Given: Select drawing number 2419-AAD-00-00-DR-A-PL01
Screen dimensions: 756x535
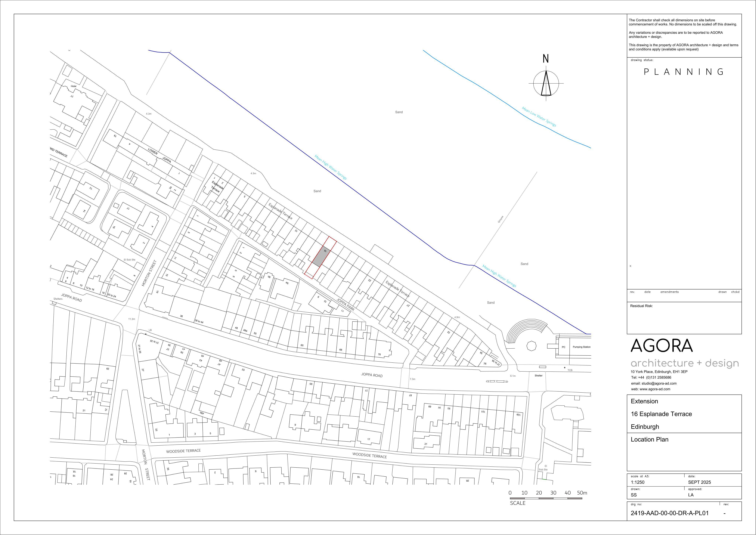Looking at the screenshot, I should pyautogui.click(x=669, y=513).
